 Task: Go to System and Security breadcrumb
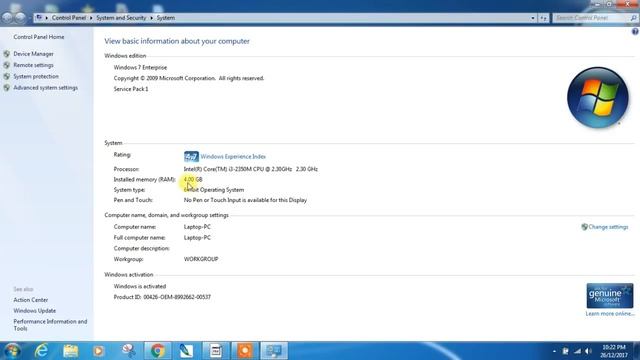click(121, 18)
